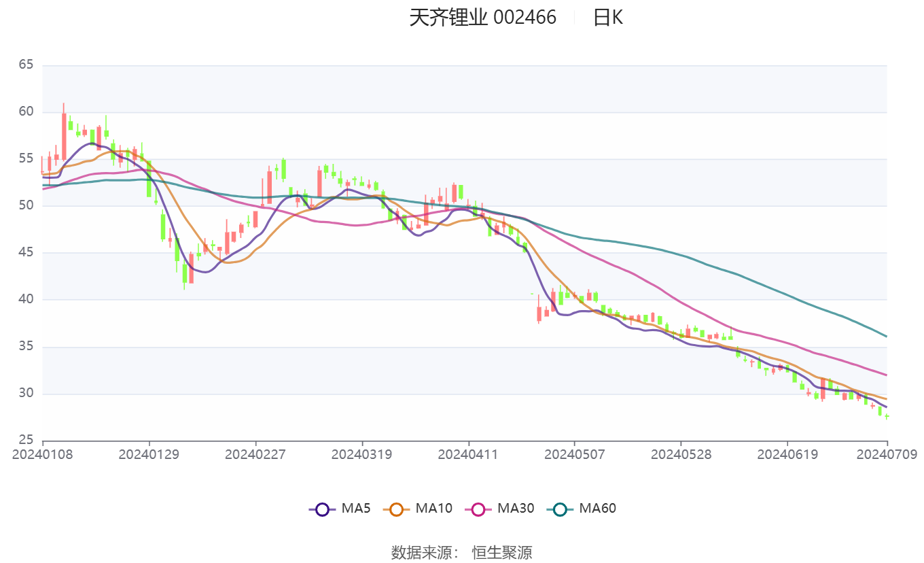Click the 50 price axis label

click(x=26, y=205)
